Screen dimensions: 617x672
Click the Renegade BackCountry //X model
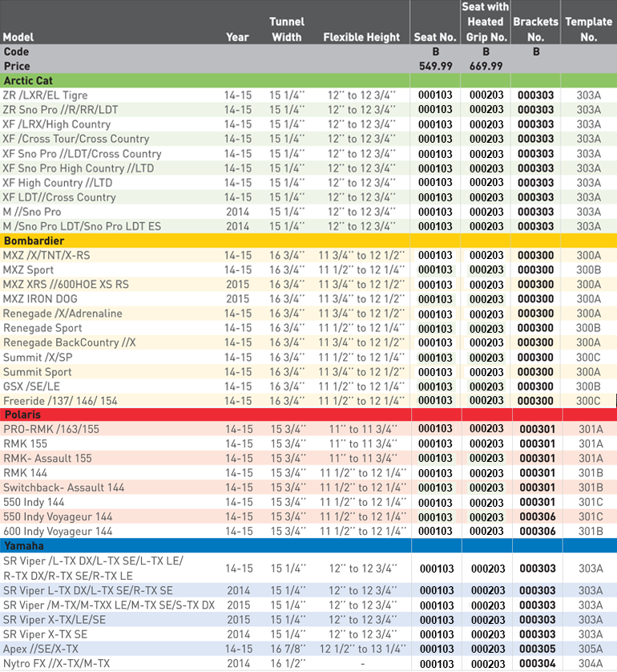pos(70,343)
